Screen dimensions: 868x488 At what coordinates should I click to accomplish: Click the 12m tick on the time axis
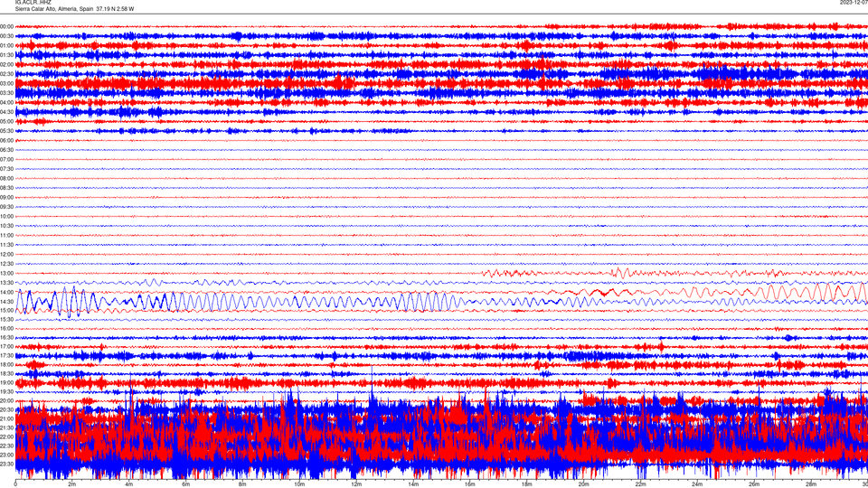(356, 484)
